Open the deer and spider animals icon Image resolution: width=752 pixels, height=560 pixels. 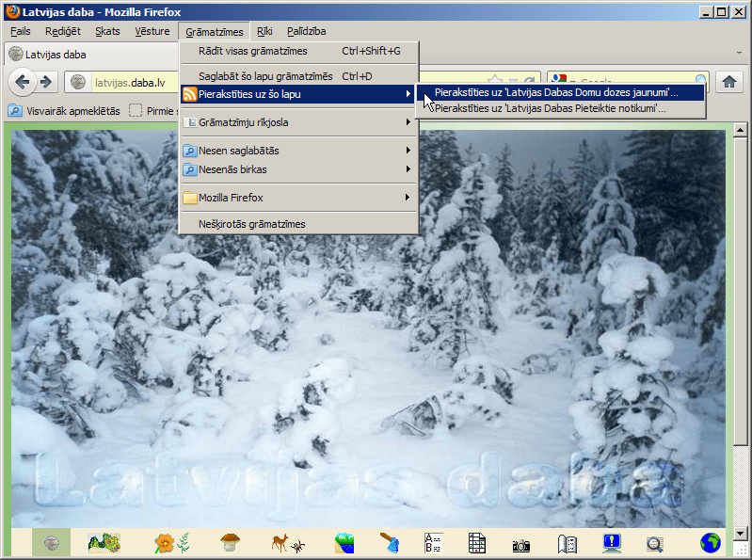click(288, 544)
